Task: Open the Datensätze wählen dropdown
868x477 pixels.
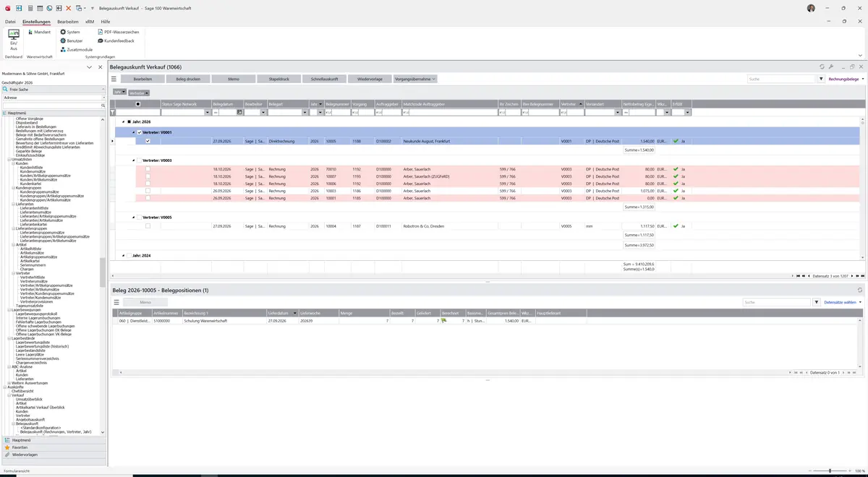Action: [x=843, y=302]
